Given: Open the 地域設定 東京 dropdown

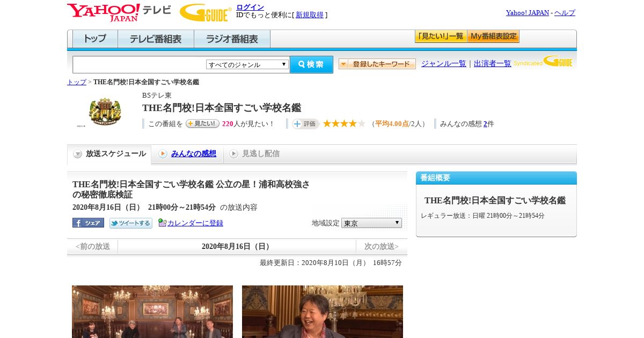Looking at the screenshot, I should point(371,223).
